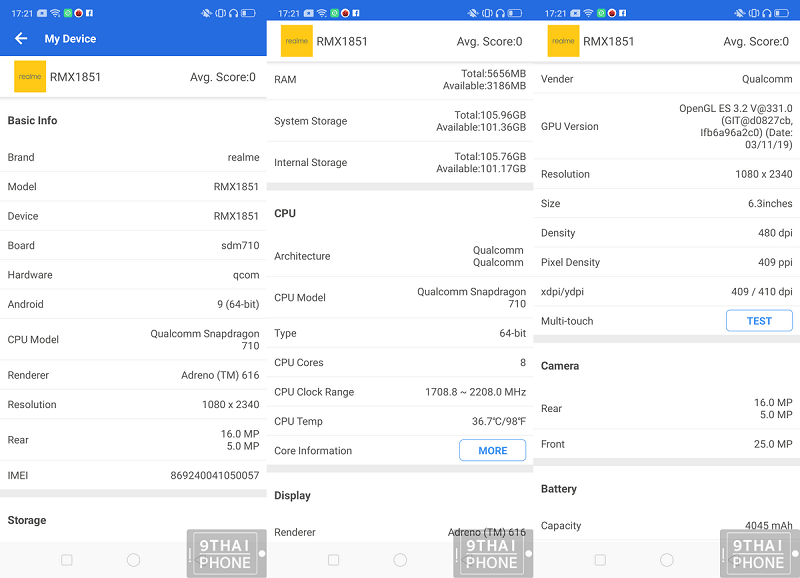Tap the silent mode bell icon in My Device status bar

tap(206, 13)
